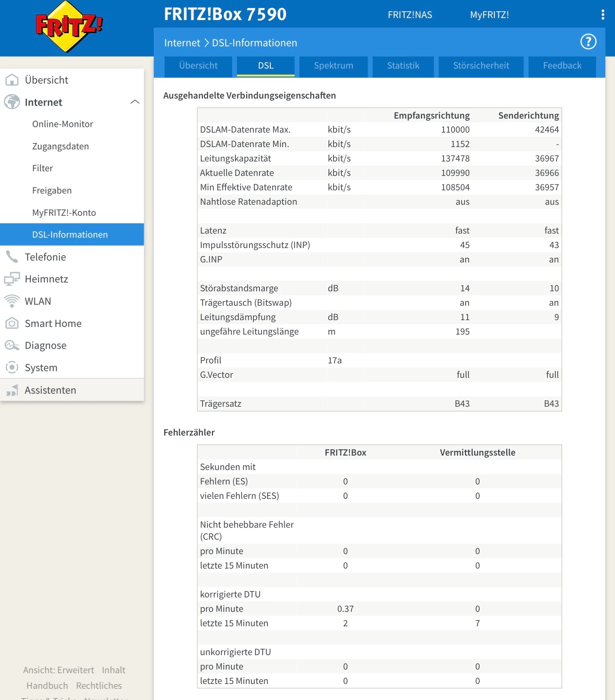Click the ungefähre Leitungslänge value 195
Screen dimensions: 615x700
pos(462,331)
